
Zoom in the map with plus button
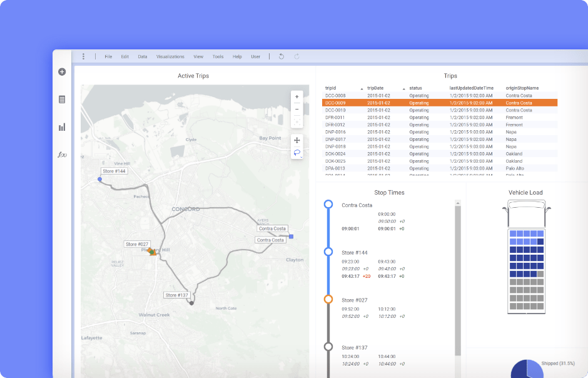(297, 97)
